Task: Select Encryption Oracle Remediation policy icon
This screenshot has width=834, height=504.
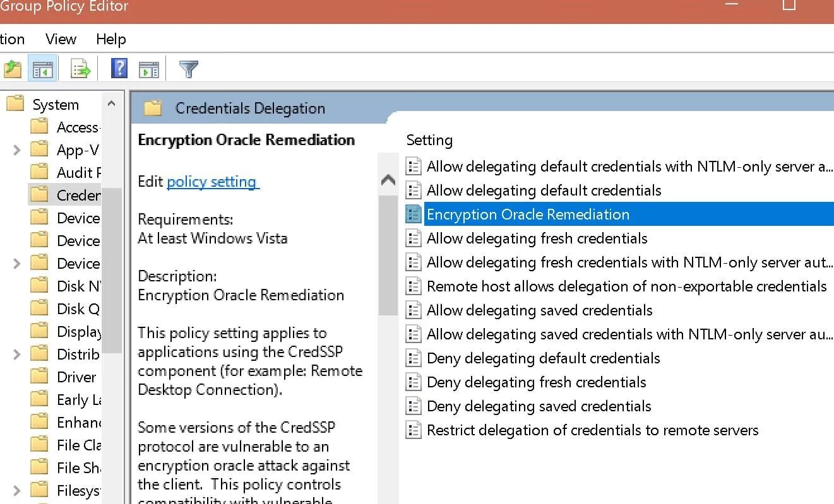Action: click(413, 214)
